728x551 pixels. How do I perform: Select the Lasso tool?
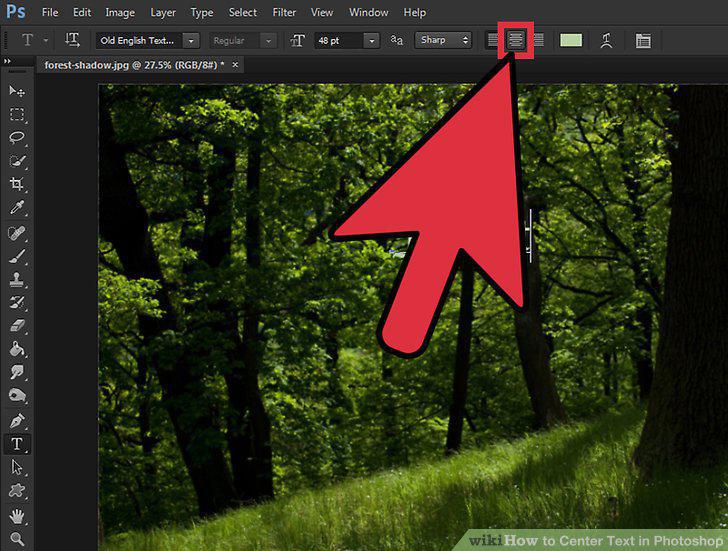click(17, 137)
